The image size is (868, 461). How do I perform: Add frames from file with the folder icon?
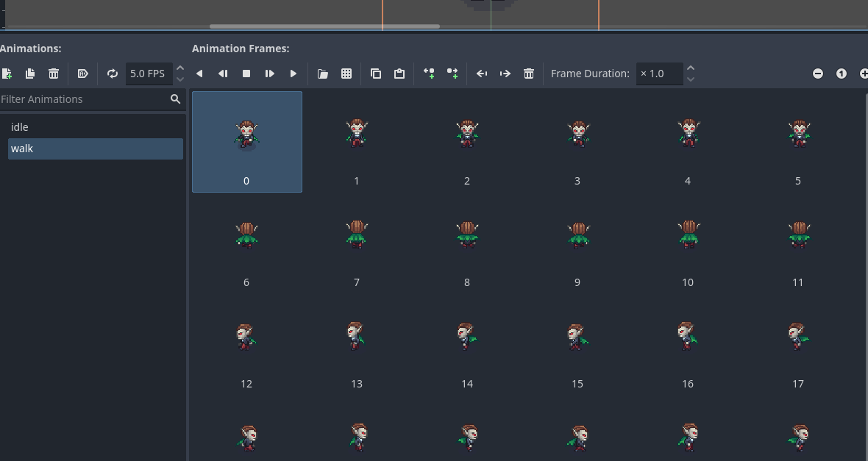[x=323, y=74]
